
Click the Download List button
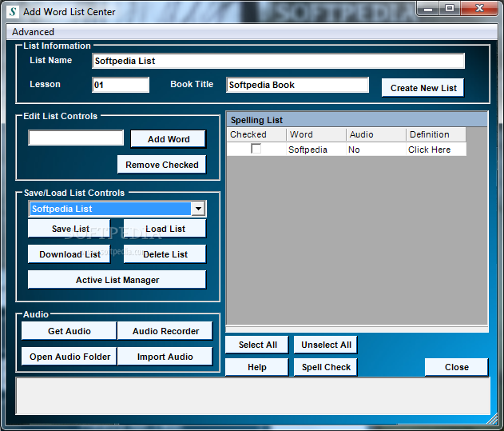(69, 254)
